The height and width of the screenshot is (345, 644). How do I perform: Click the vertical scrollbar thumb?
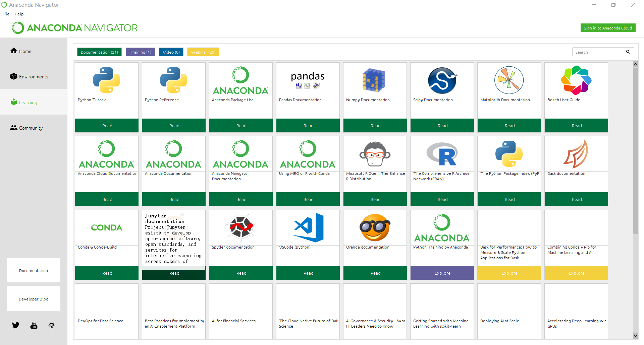point(636,151)
